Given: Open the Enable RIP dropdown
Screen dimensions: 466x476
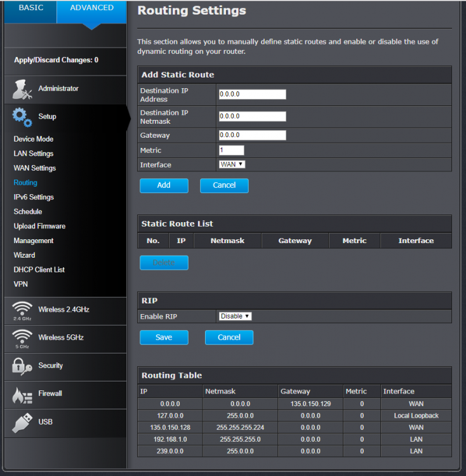Looking at the screenshot, I should tap(236, 316).
